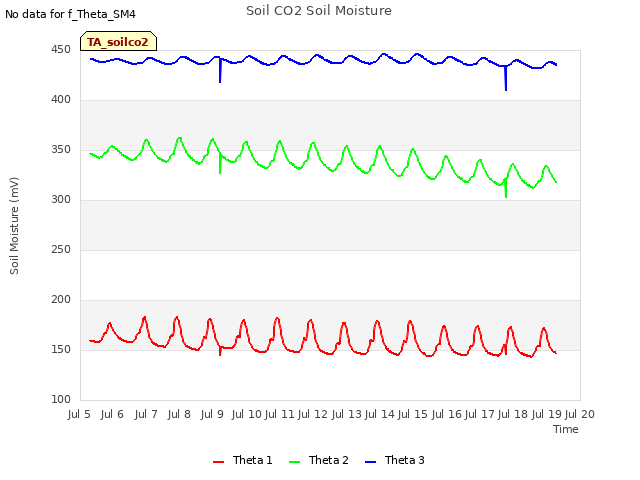Click the Jul 14 axis tick label
Viewport: 640px width, 480px height.
tap(380, 414)
